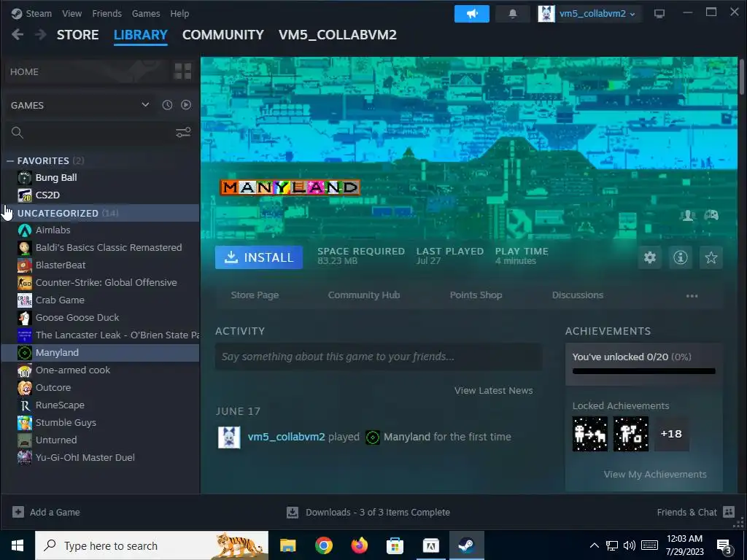Open the Points Shop link
Screen dimensions: 747x560
pyautogui.click(x=476, y=295)
